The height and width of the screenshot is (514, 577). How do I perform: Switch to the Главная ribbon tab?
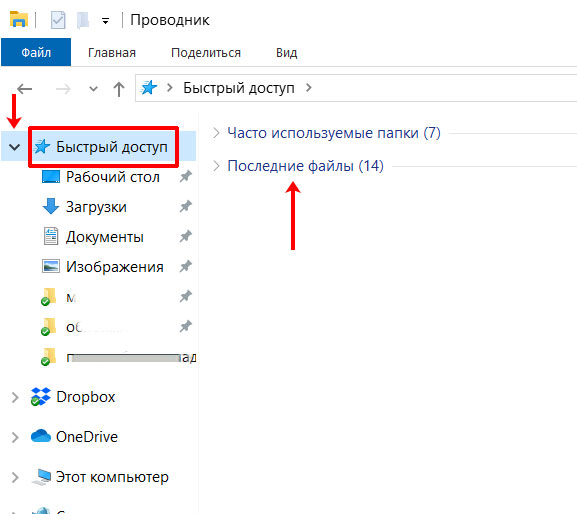[112, 53]
